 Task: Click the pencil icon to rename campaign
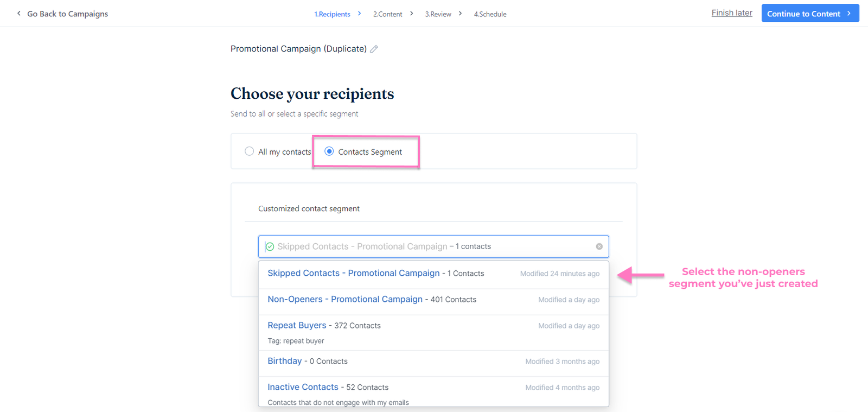pyautogui.click(x=374, y=49)
